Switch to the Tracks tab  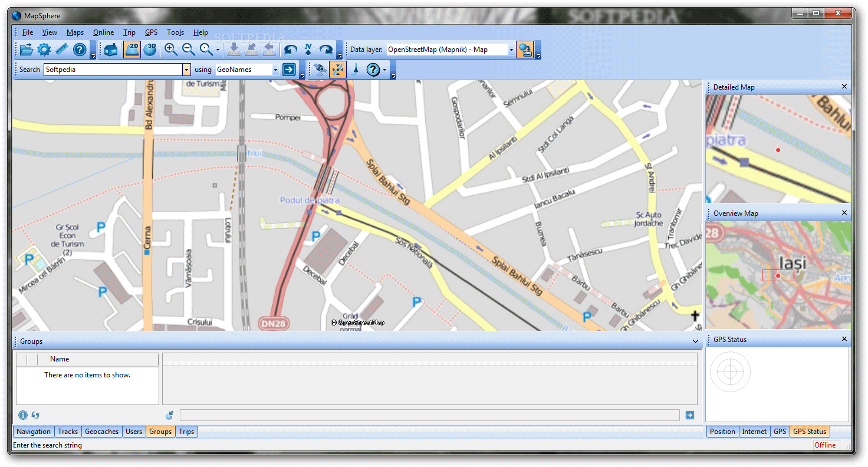point(68,432)
